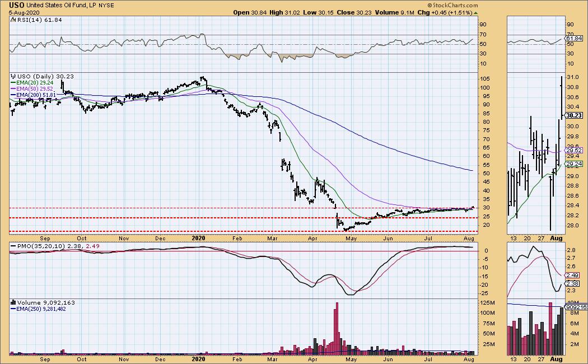Screen dimensions: 588x364
Task: Click the boxed RSI value tag '61.84'
Action: pyautogui.click(x=574, y=38)
